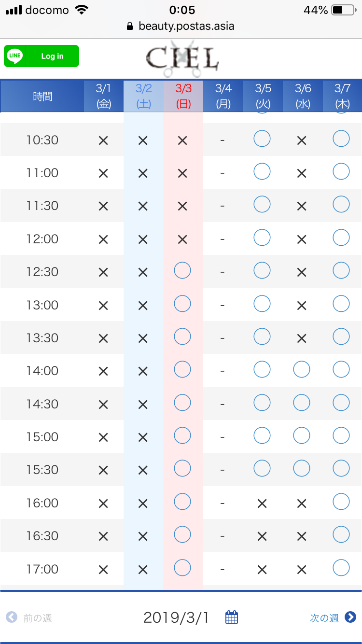Go to 次の週 link

[x=324, y=617]
